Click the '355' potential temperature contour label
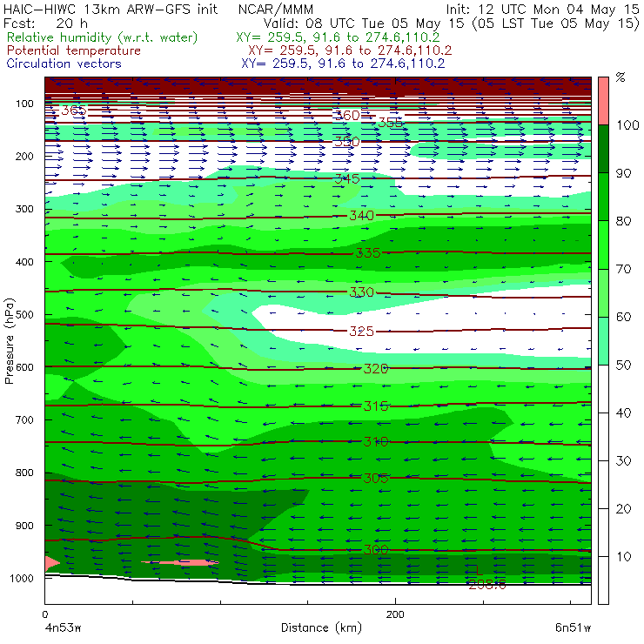Screen dimensions: 644x644 click(390, 123)
